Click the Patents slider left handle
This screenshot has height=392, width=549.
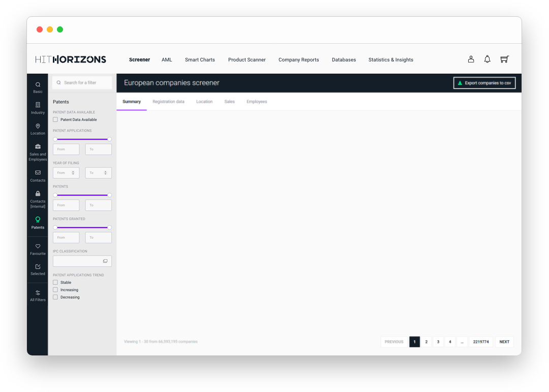tap(55, 195)
